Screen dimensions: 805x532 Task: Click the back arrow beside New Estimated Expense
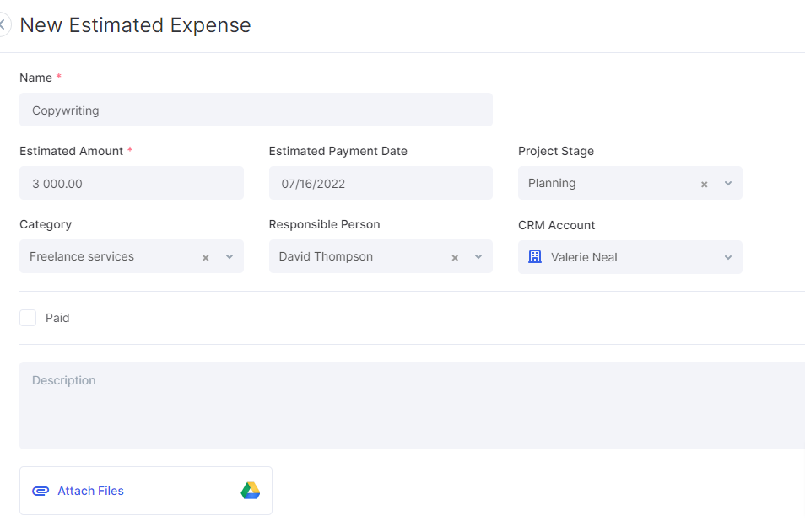tap(3, 24)
